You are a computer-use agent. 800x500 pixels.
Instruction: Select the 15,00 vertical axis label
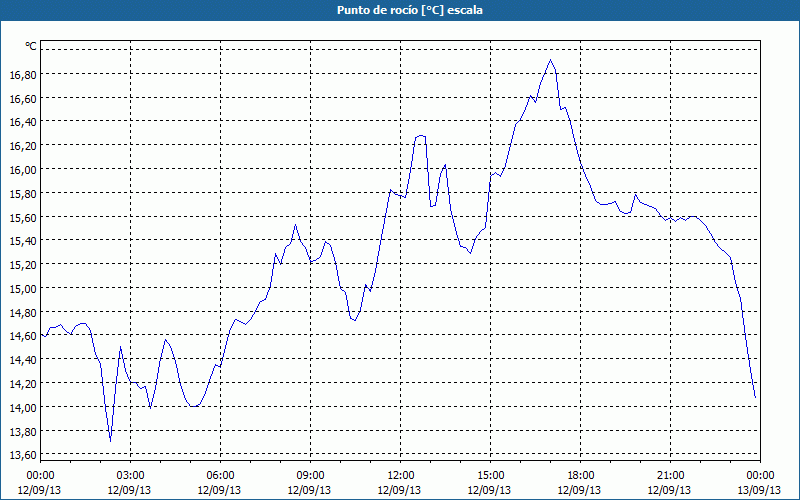[x=23, y=288]
